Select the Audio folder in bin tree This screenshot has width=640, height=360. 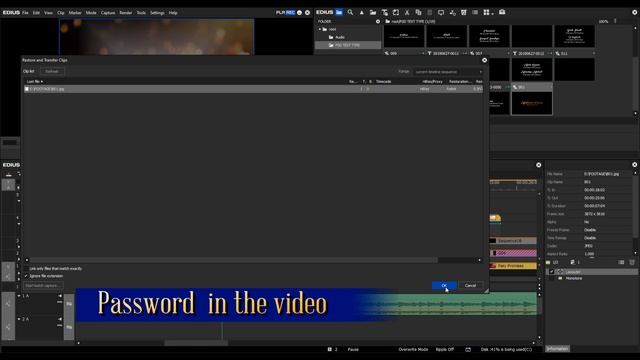pos(340,37)
